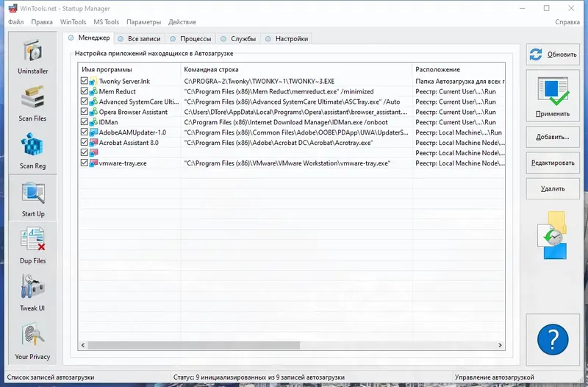Click the horizontal scrollbar thumb
This screenshot has width=588, height=387.
194,345
